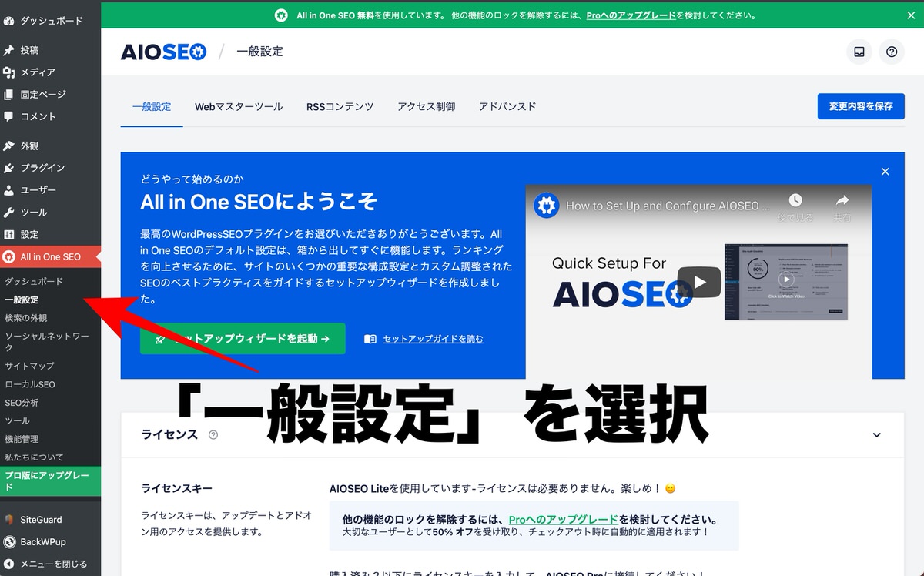The width and height of the screenshot is (924, 576).
Task: Switch to RSSコンテンツ tab
Action: pyautogui.click(x=340, y=107)
